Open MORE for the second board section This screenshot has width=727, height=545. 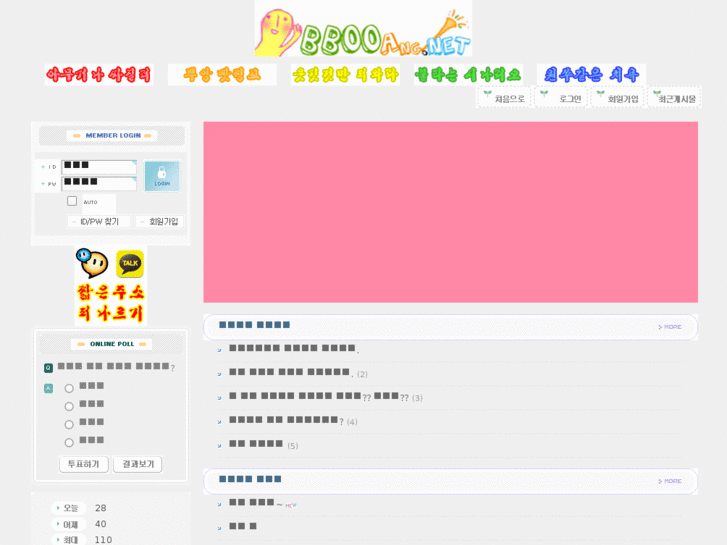point(670,481)
